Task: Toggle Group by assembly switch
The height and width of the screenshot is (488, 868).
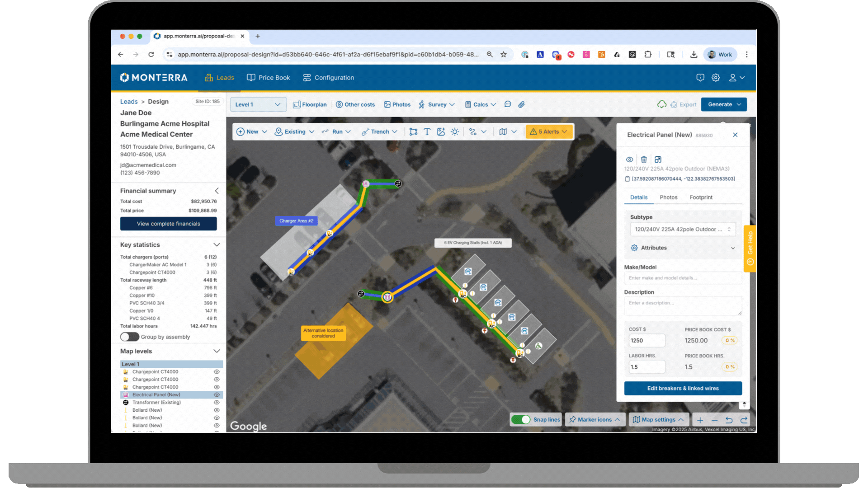Action: click(x=129, y=337)
